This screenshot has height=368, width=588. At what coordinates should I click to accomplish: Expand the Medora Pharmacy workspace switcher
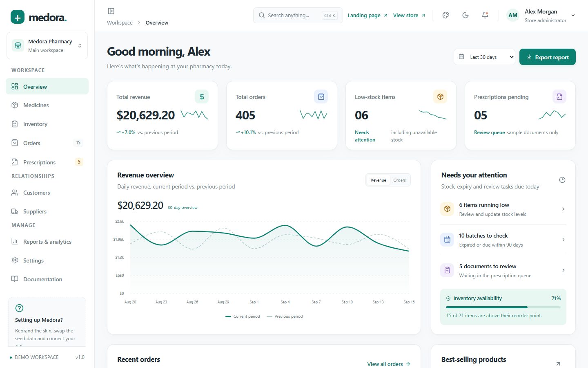47,46
